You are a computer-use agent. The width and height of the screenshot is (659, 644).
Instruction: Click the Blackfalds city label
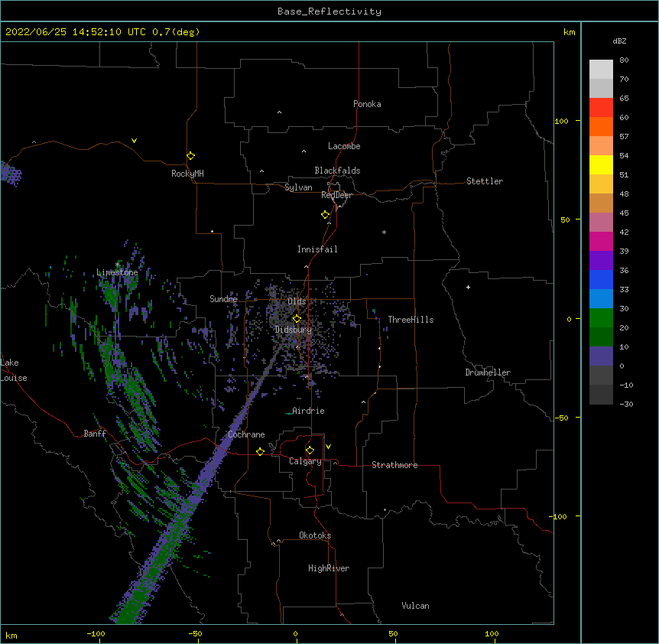click(337, 171)
